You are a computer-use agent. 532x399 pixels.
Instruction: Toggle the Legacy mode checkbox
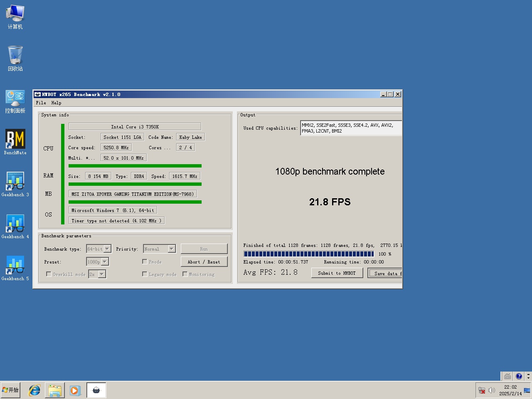145,274
